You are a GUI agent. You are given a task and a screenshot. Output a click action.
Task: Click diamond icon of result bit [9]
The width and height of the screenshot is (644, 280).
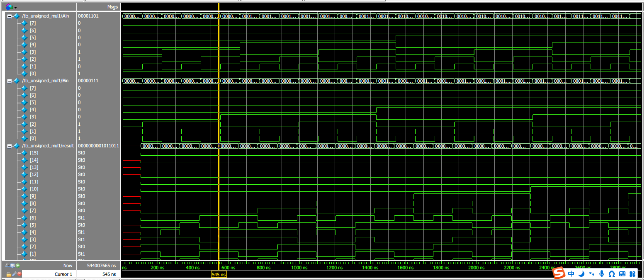(x=24, y=196)
